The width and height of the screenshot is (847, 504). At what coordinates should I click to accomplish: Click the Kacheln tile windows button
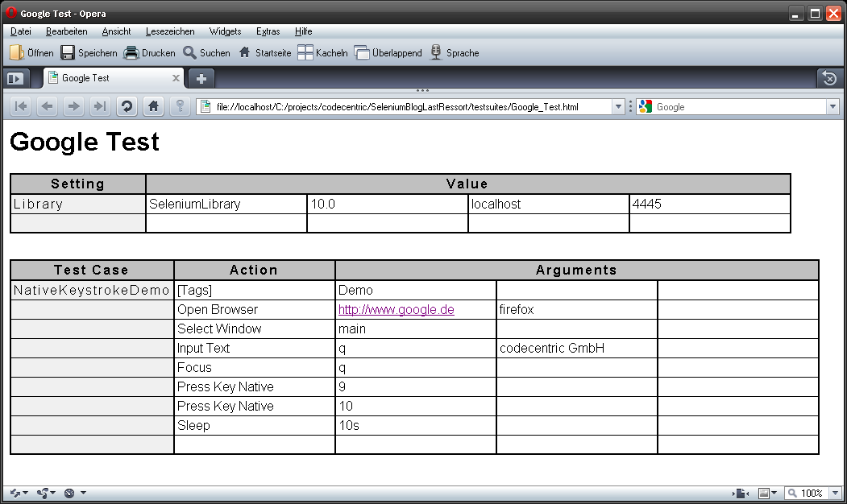(x=305, y=53)
